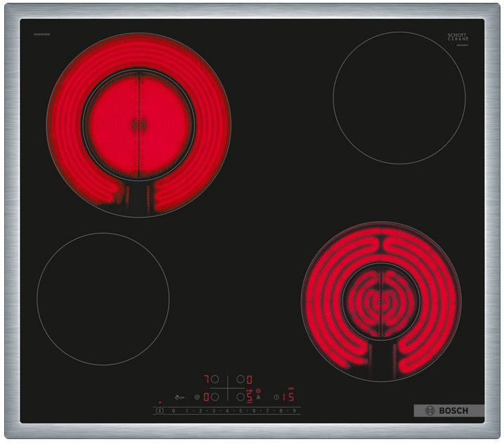Screen dimensions: 504x444
Task: Set power level 9 on the slider
Action: (x=294, y=410)
